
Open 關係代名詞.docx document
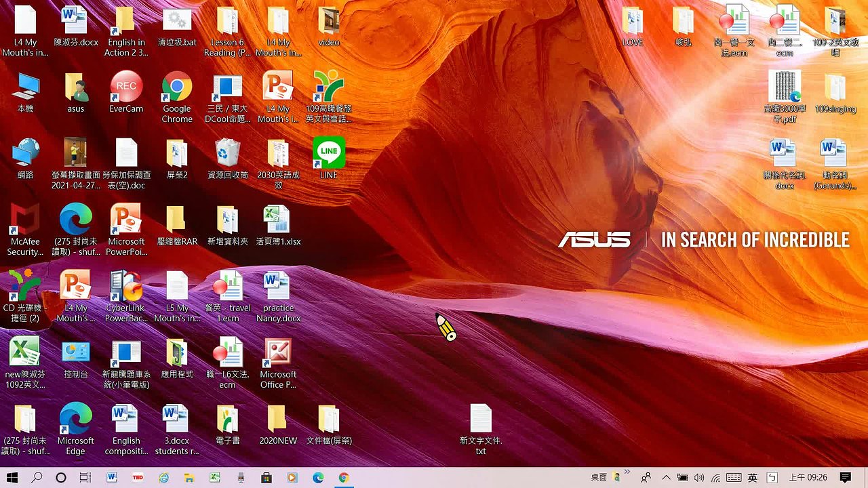pyautogui.click(x=785, y=165)
